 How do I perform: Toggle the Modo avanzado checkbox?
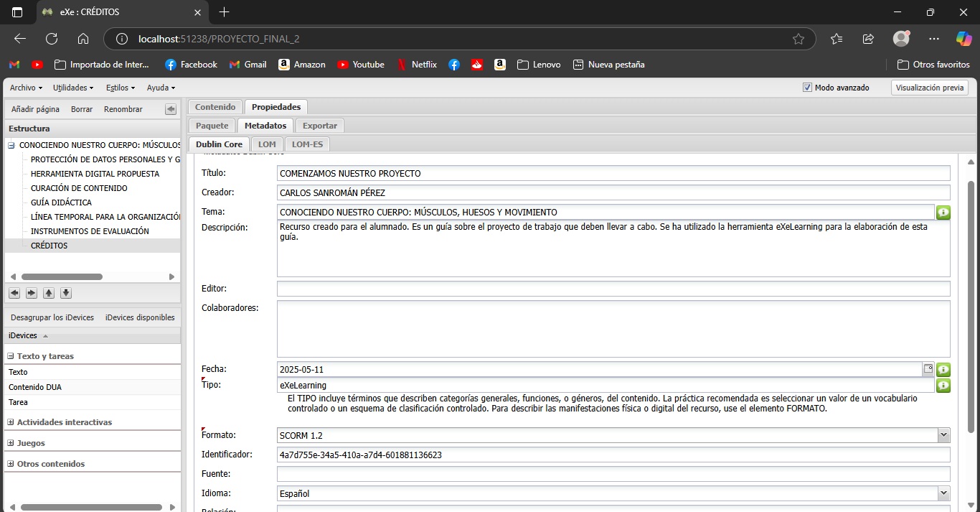pos(807,88)
